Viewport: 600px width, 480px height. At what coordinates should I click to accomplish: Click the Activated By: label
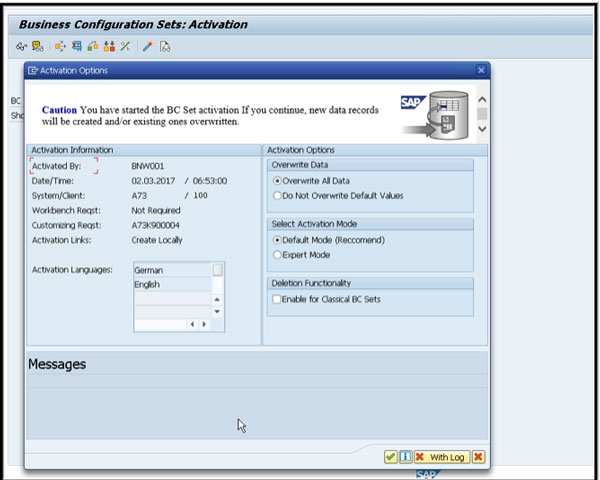(56, 166)
